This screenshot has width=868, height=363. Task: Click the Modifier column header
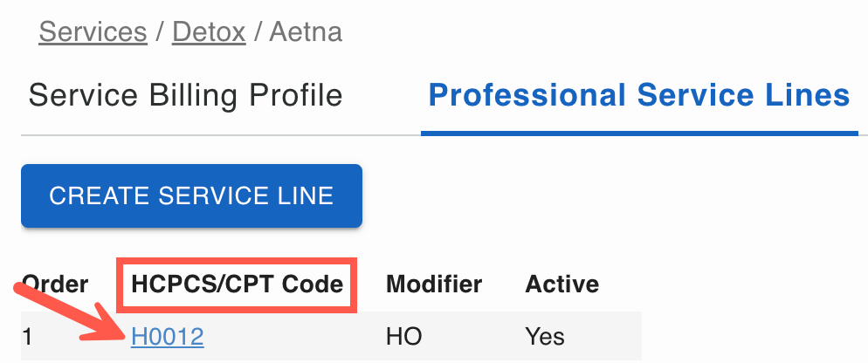coord(434,284)
